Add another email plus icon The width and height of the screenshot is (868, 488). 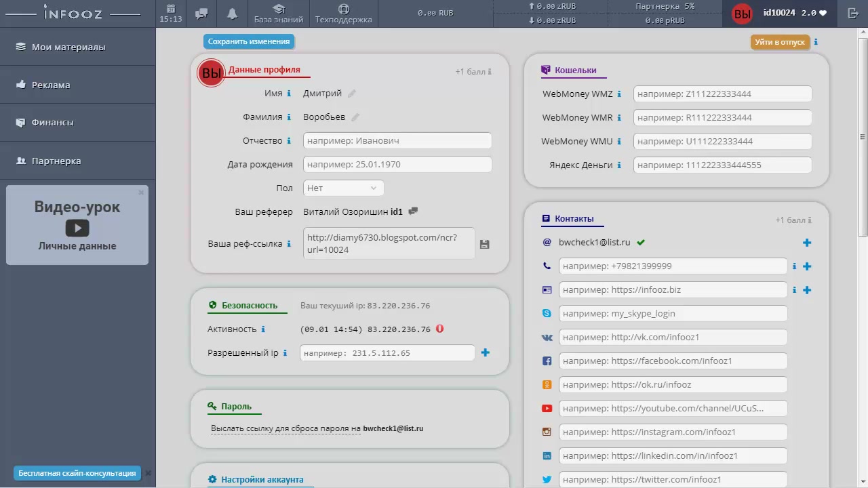point(807,243)
